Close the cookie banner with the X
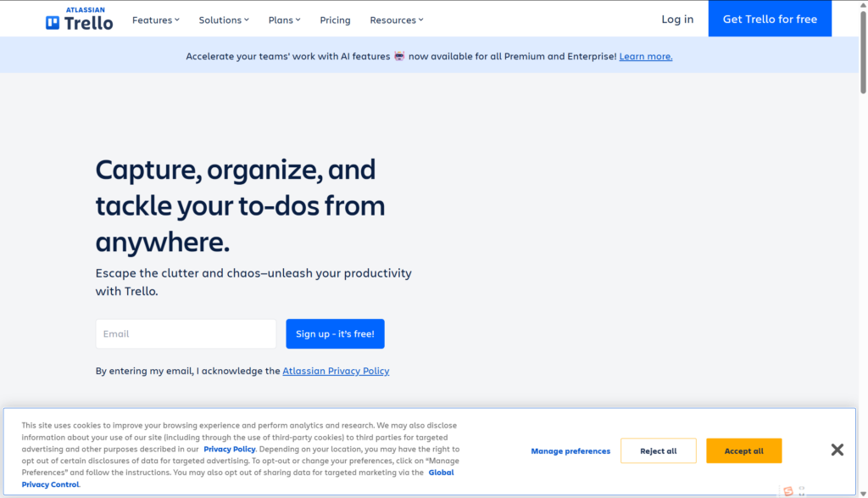Screen dimensions: 868x498 point(837,450)
